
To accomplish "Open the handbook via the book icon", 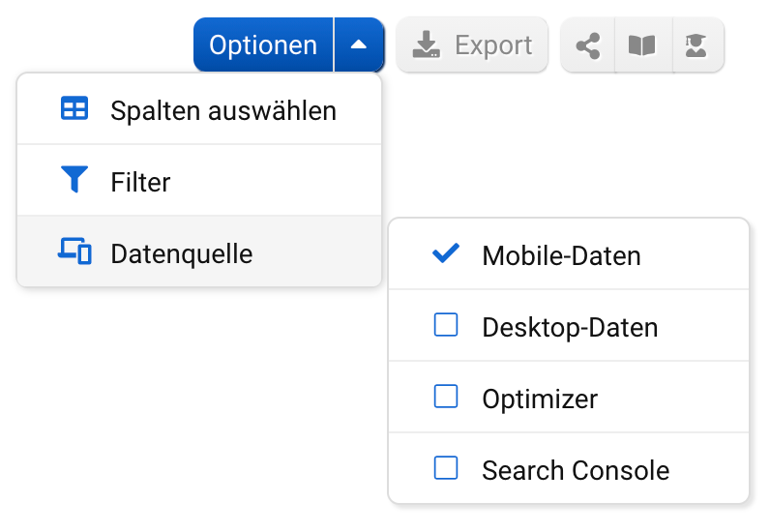I will 642,45.
